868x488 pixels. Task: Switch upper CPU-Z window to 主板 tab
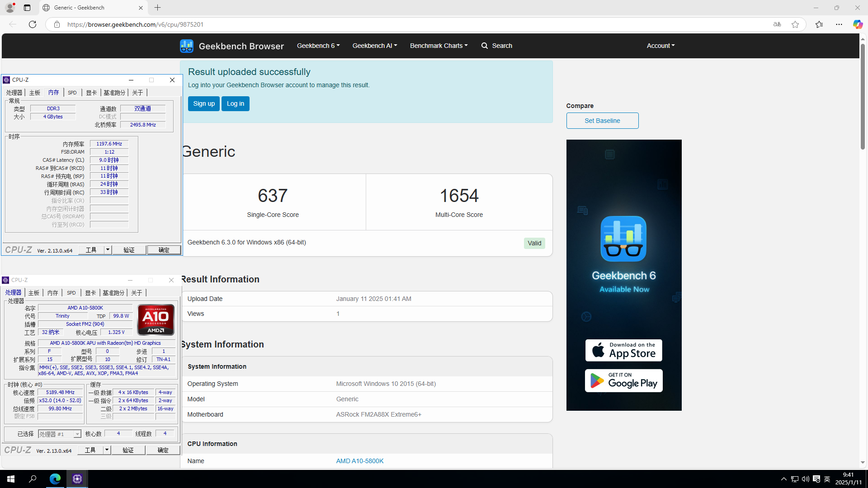coord(35,93)
